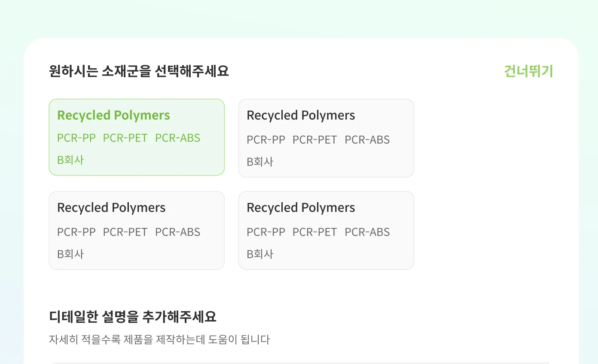The width and height of the screenshot is (598, 364).
Task: Click B회사 tag in the top-right card
Action: (x=259, y=161)
